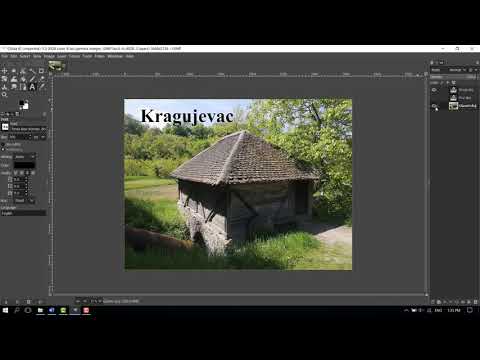Select the Move tool in the toolbox
The image size is (480, 360).
4,71
